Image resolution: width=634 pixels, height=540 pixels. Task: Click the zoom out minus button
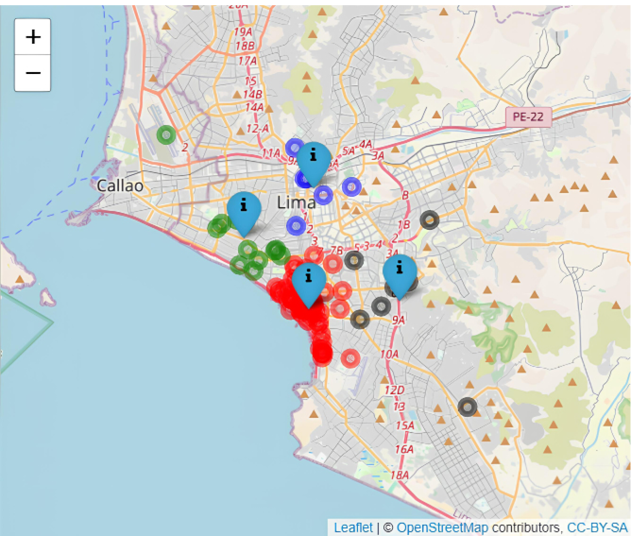pyautogui.click(x=33, y=73)
